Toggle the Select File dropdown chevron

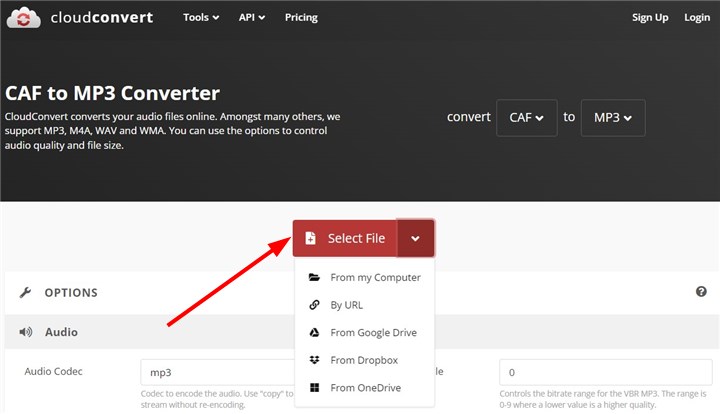[415, 238]
